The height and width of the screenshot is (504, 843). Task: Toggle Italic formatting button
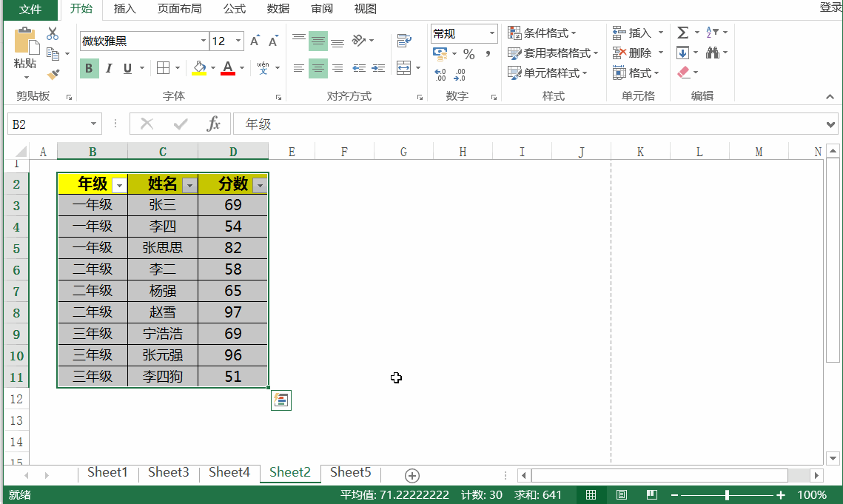coord(109,69)
